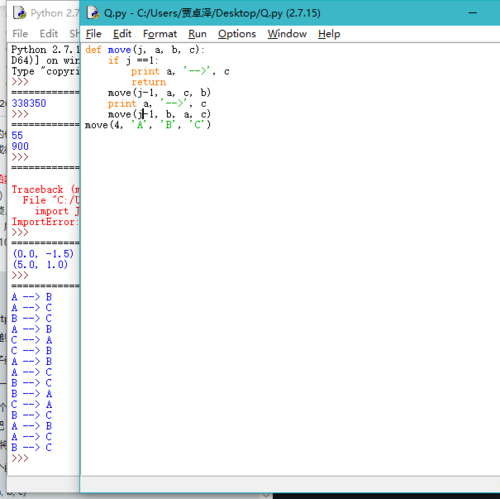Open the File menu in Q.py editor
The image size is (500, 499).
[x=93, y=34]
